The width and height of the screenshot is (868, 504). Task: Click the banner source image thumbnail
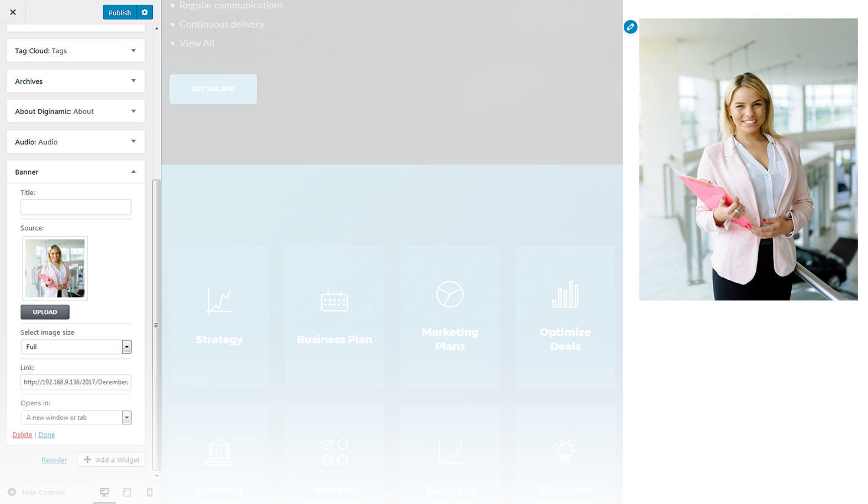tap(55, 269)
